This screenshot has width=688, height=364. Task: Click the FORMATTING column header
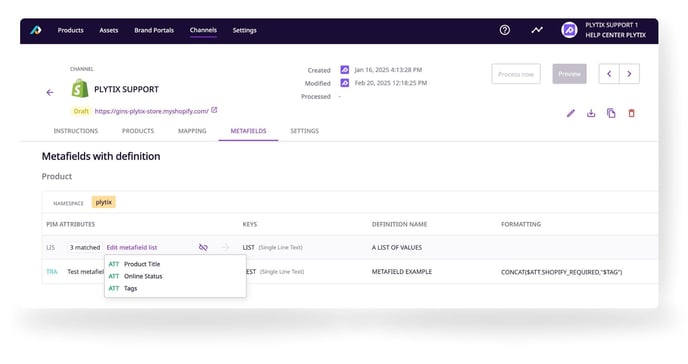click(x=521, y=224)
